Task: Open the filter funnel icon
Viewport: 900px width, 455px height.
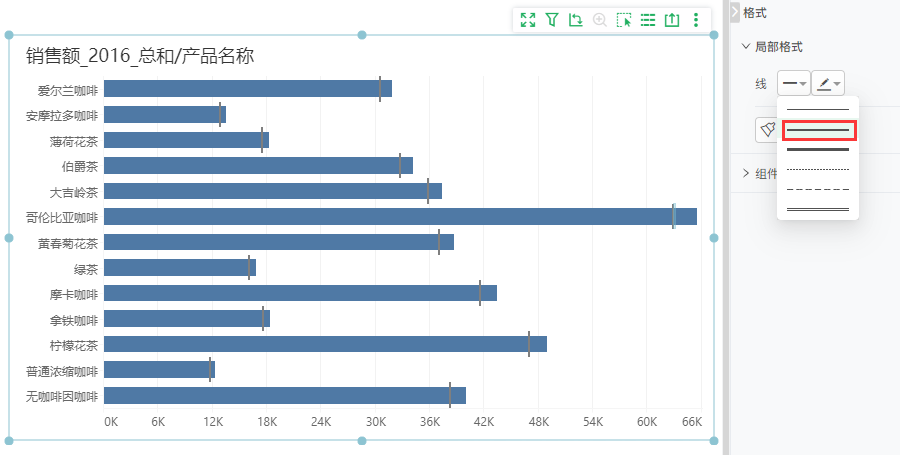Action: tap(552, 20)
